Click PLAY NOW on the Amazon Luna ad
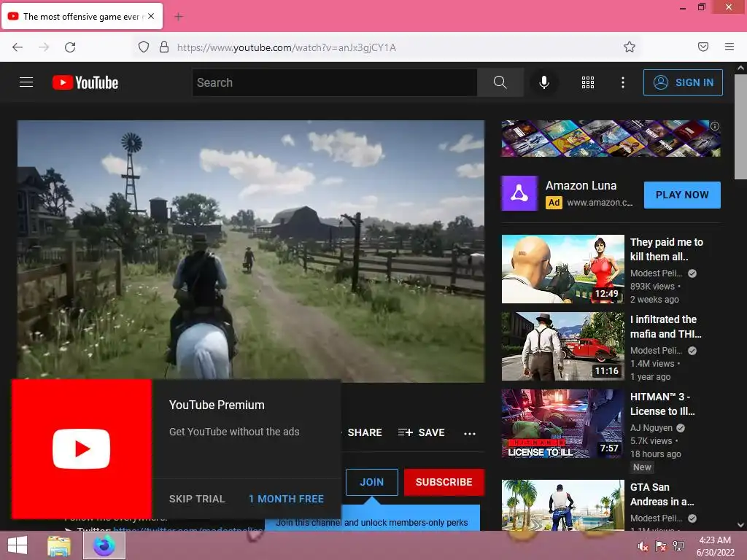 coord(682,195)
